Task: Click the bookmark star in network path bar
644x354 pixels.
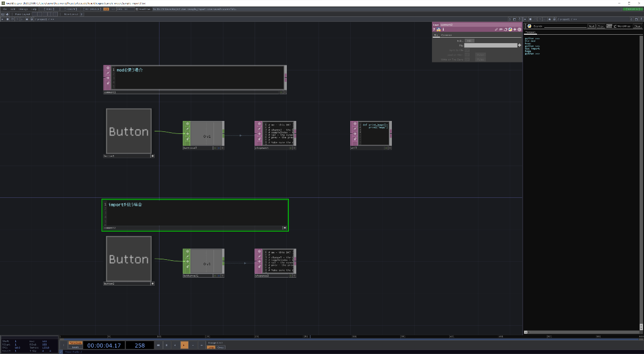Action: click(27, 19)
